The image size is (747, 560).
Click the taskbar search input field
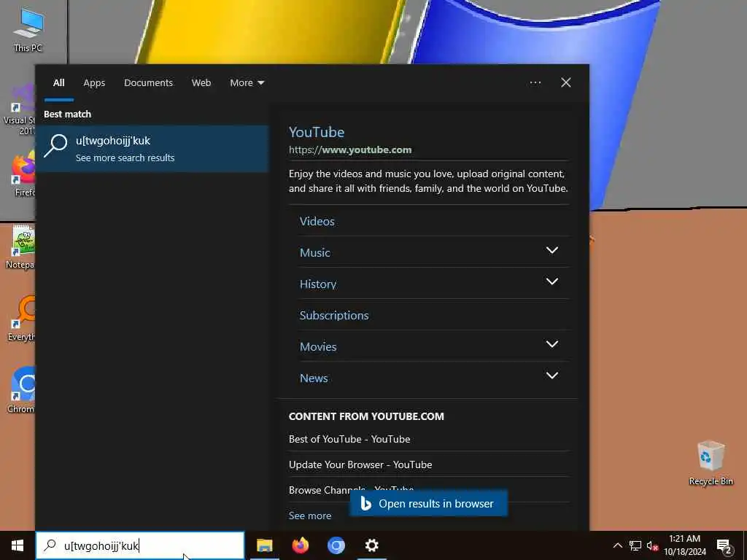[140, 545]
